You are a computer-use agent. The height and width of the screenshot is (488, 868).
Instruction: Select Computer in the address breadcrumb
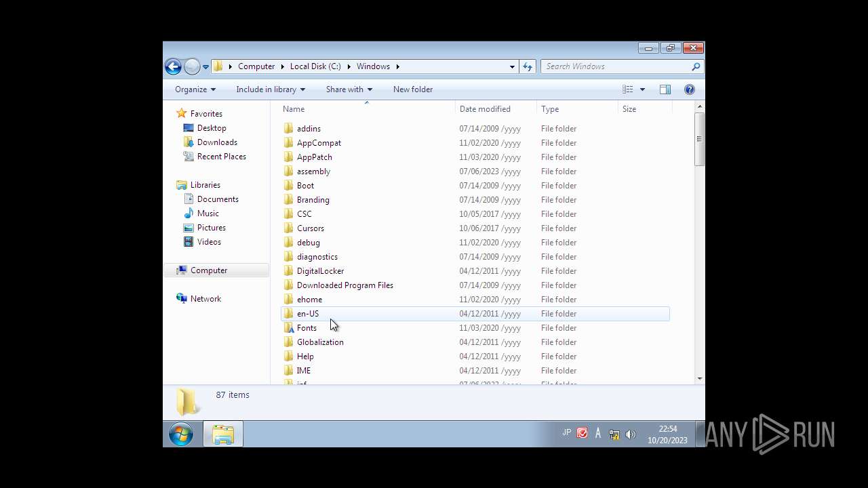tap(256, 66)
